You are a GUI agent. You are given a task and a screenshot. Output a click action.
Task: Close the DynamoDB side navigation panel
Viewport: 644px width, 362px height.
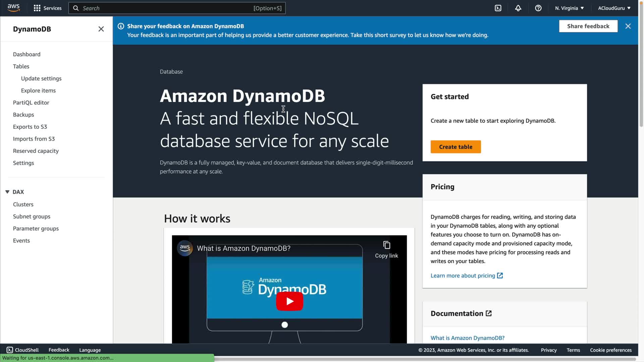pos(101,29)
